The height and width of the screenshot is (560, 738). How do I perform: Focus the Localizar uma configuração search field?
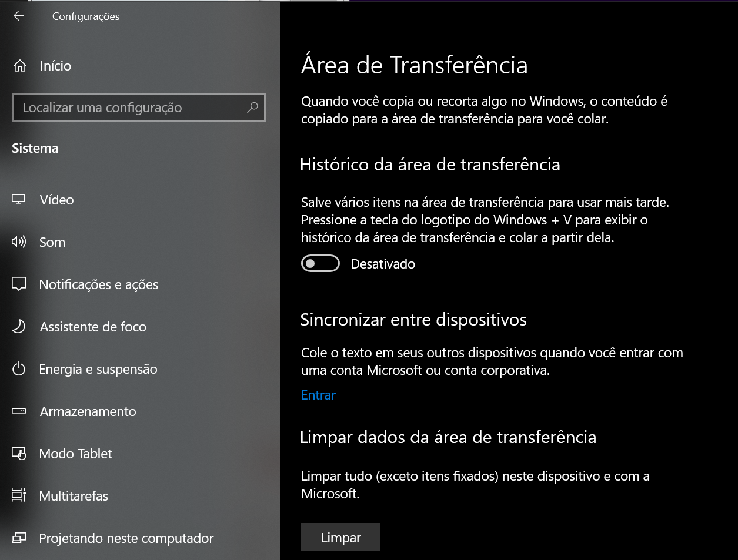click(129, 108)
